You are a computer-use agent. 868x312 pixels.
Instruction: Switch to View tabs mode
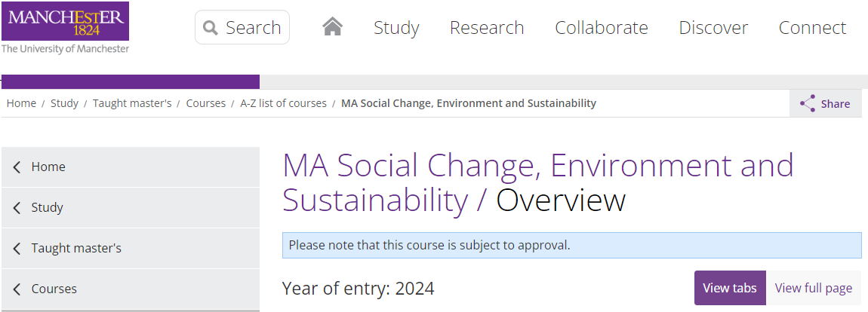pyautogui.click(x=730, y=288)
